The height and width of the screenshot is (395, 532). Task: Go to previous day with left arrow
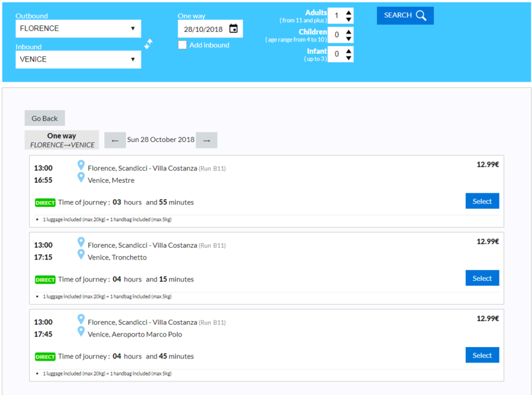coord(115,140)
